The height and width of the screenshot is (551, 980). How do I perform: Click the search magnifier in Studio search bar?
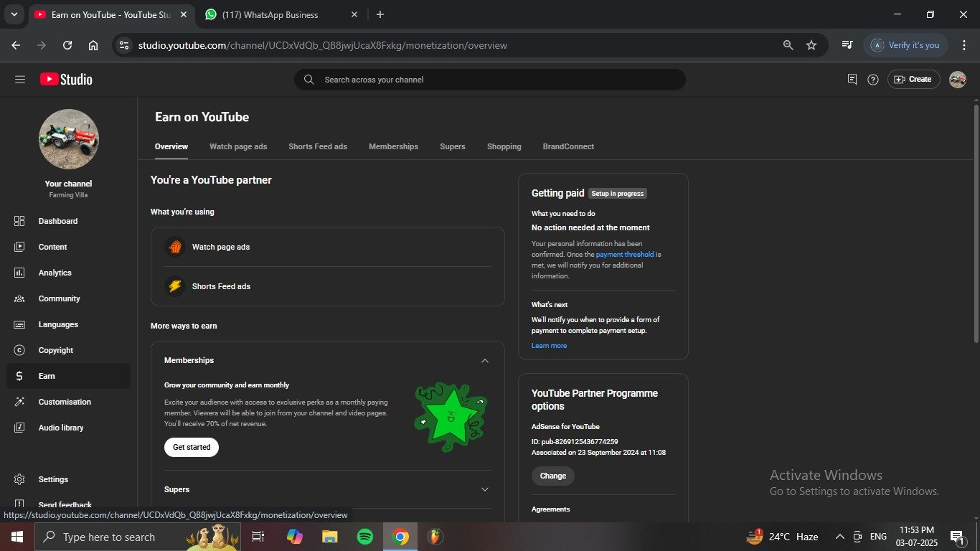click(x=309, y=80)
